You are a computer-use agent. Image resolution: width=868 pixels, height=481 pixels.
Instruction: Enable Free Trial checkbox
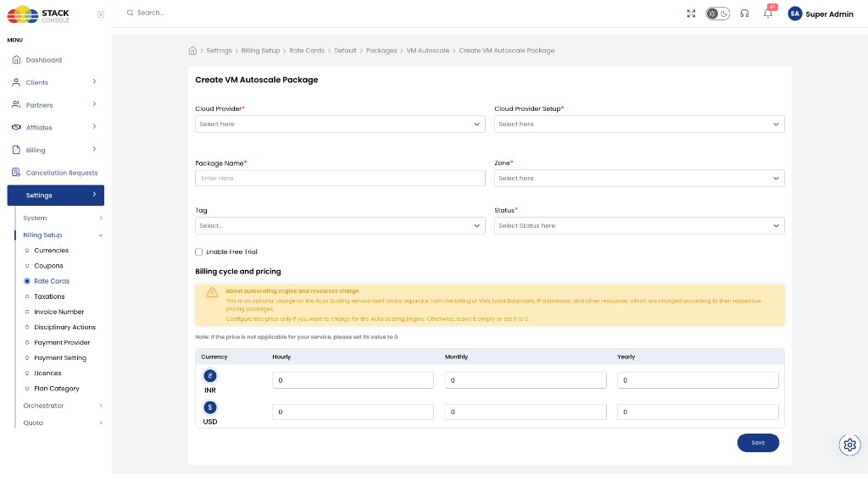[198, 252]
